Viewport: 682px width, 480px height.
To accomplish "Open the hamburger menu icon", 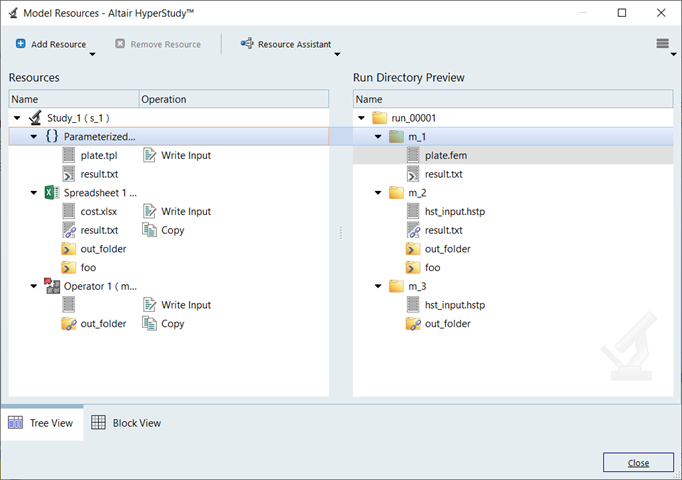I will [x=662, y=44].
